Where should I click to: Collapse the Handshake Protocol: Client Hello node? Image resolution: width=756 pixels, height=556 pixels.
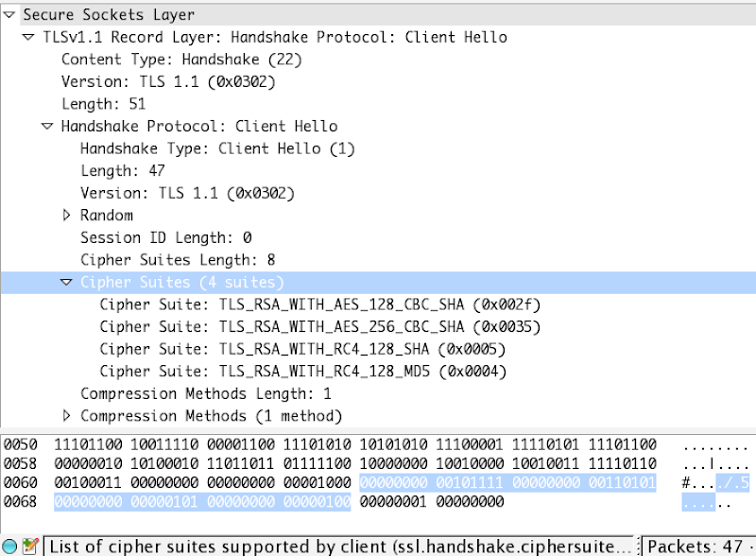coord(47,127)
